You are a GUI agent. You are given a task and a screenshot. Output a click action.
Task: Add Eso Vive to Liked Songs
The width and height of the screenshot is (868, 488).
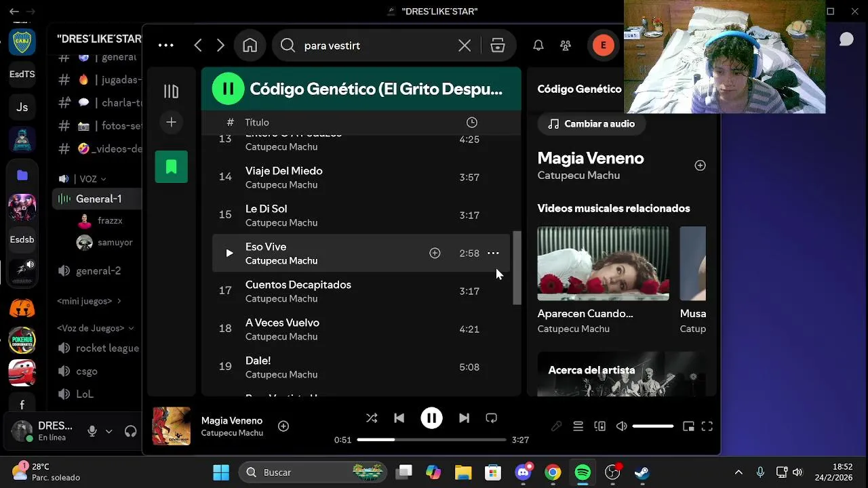point(435,253)
